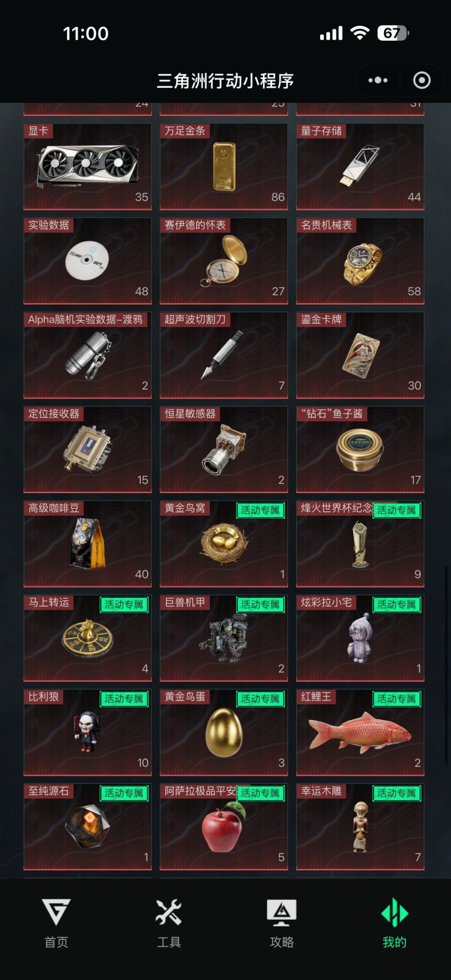Switch to the 工具 tools tab

coord(169,924)
